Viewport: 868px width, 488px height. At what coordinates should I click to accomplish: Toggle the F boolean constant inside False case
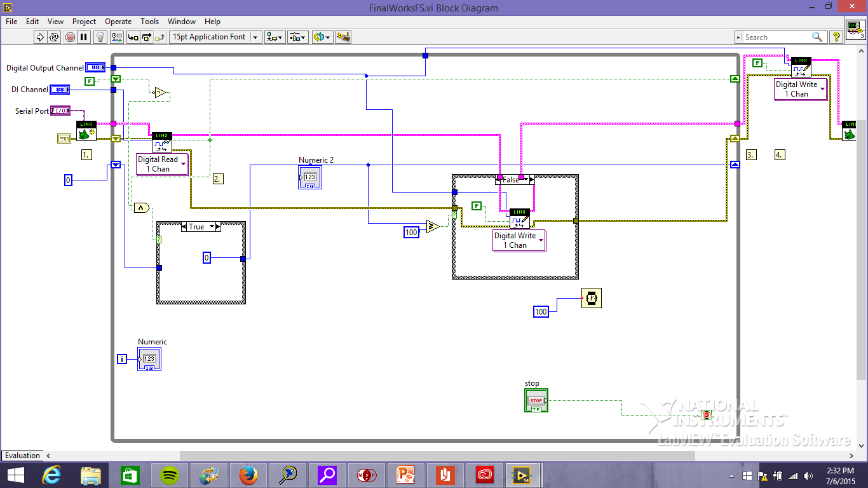477,205
